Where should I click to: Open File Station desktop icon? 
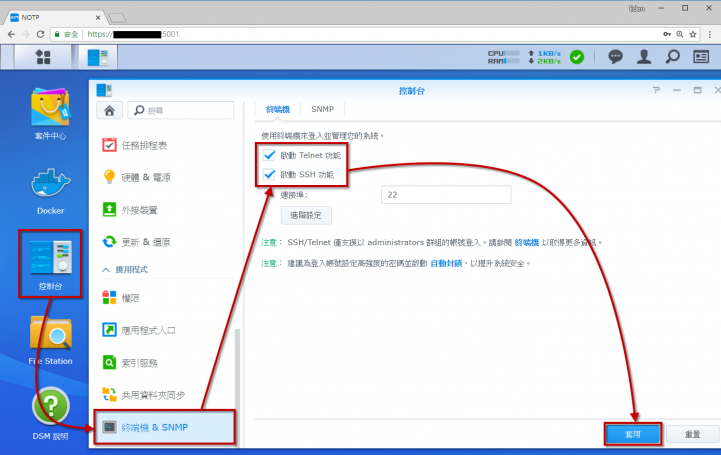(x=51, y=341)
